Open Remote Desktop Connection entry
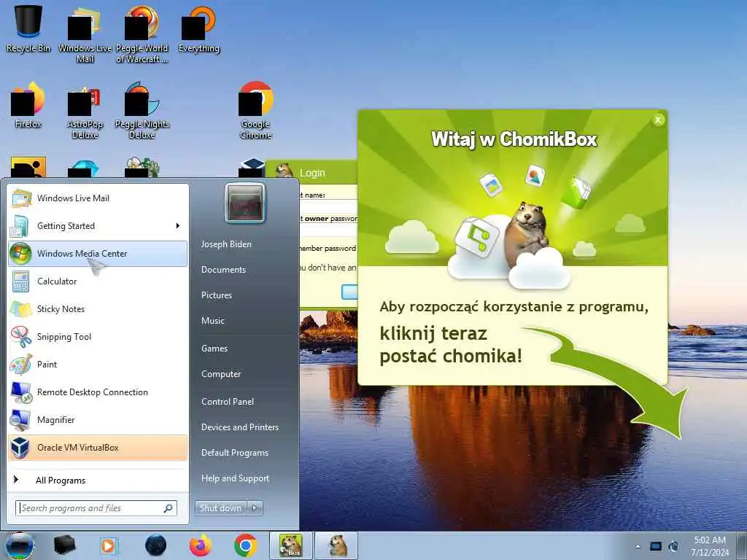The width and height of the screenshot is (747, 560). click(98, 392)
